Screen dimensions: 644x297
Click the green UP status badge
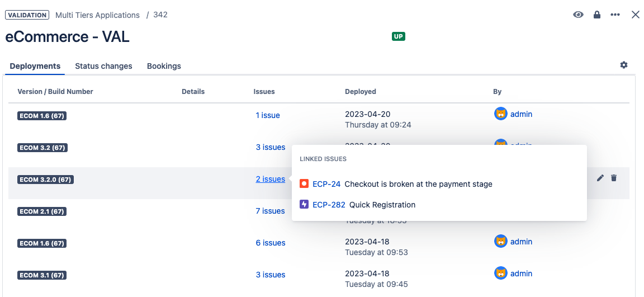398,37
